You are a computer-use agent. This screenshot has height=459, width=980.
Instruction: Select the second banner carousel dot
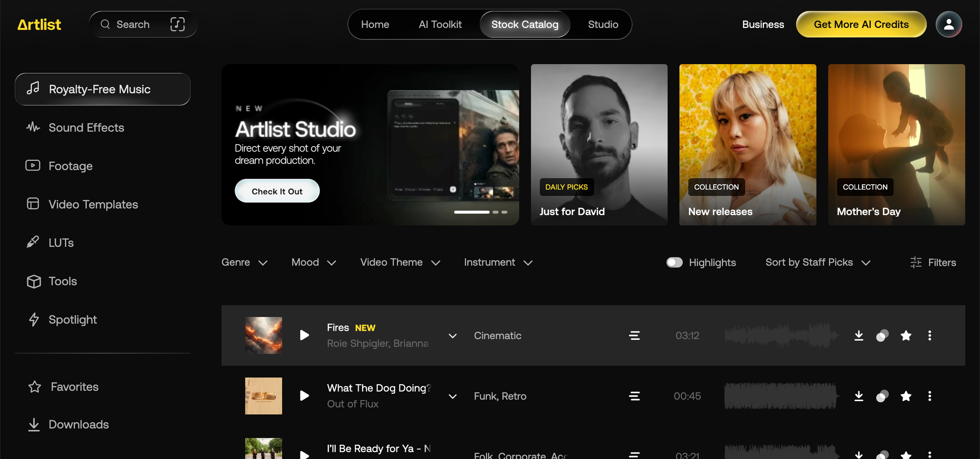coord(495,212)
